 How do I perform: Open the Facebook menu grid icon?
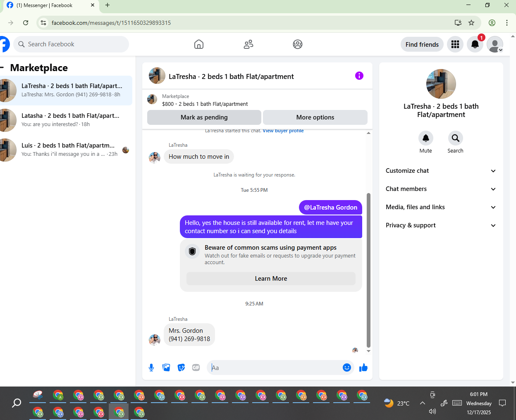[x=455, y=44]
